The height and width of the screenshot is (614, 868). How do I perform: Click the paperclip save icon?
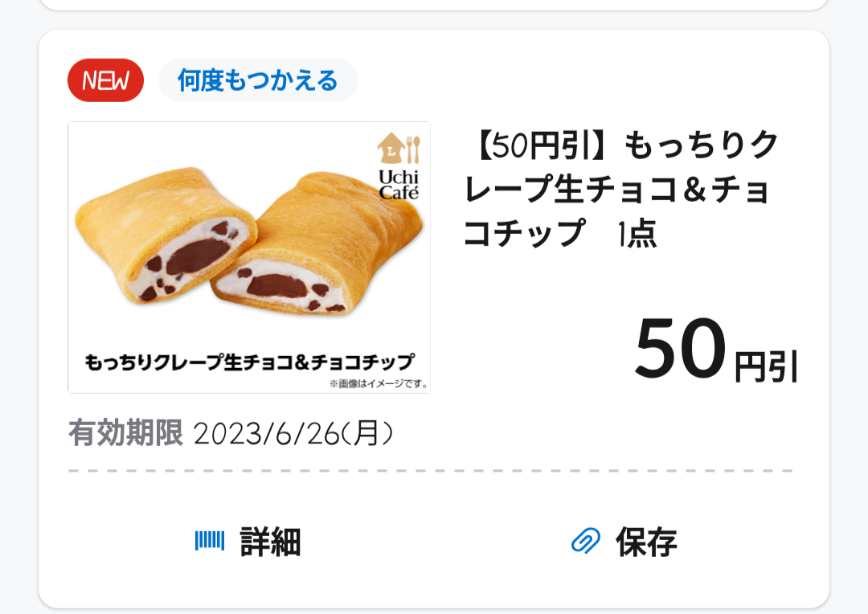click(586, 541)
